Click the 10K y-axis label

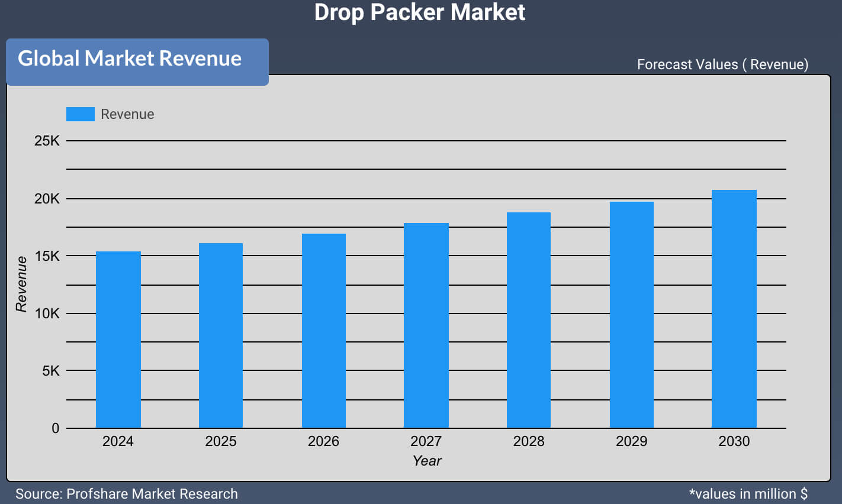(47, 314)
